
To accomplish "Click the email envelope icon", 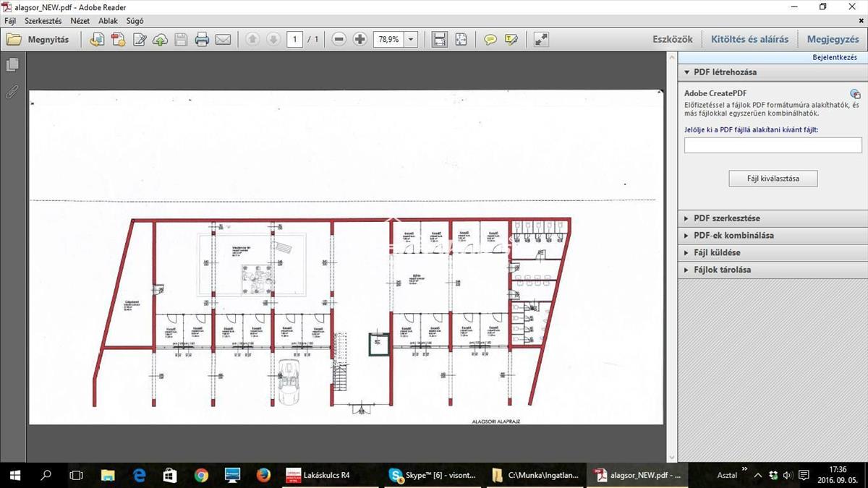I will 223,40.
